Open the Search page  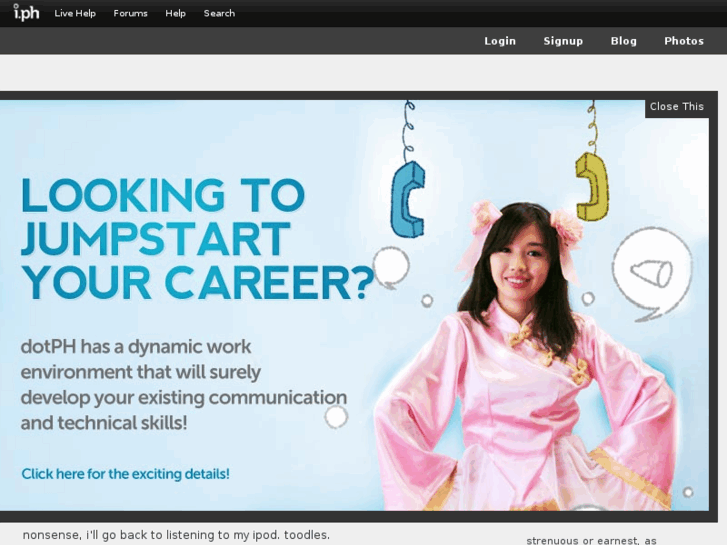coord(219,13)
